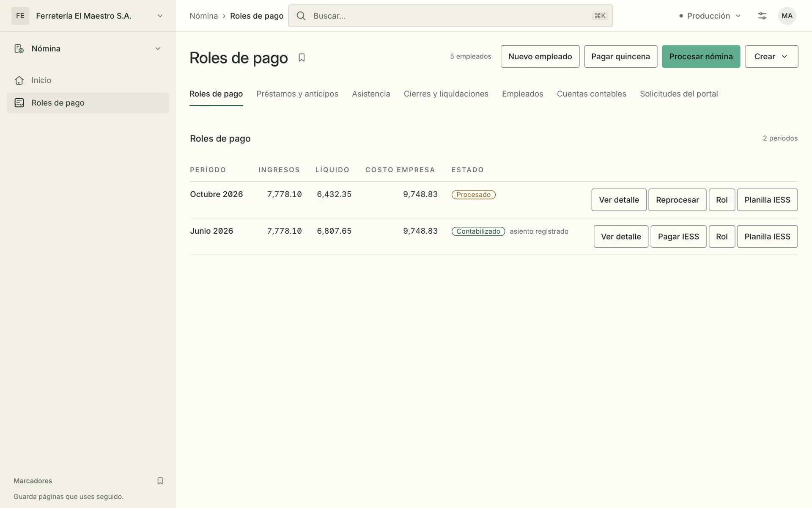This screenshot has width=812, height=508.
Task: Click the 6,432.35 líquido value
Action: (x=334, y=194)
